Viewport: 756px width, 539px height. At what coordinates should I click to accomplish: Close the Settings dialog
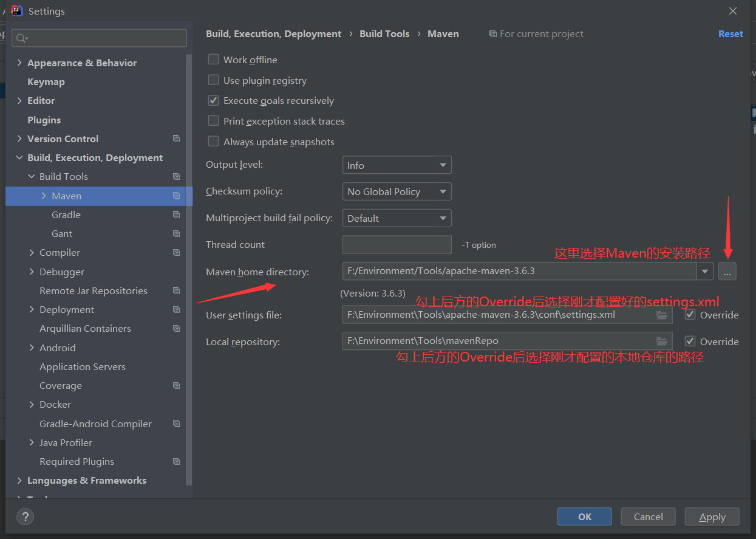(x=733, y=11)
